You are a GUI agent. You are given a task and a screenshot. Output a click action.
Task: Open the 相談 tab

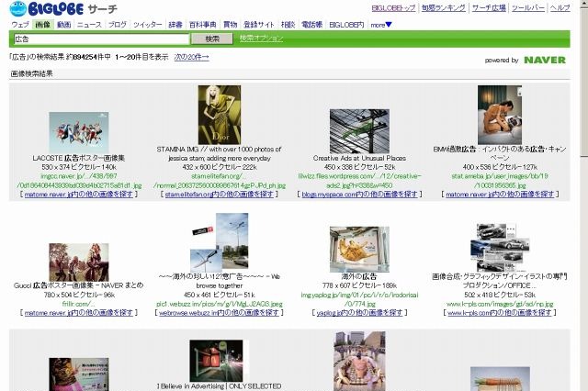point(288,25)
